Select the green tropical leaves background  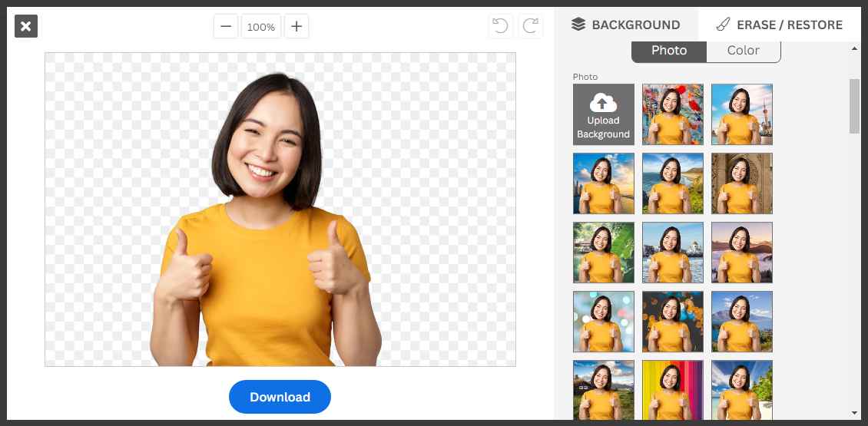(604, 253)
